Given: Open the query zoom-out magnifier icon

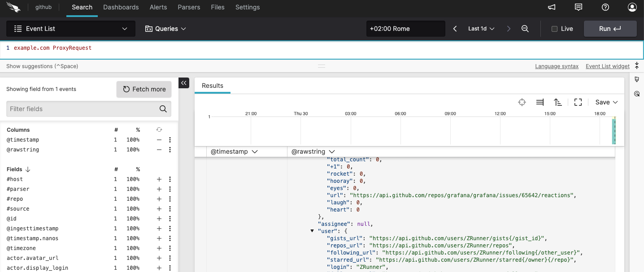Looking at the screenshot, I should [525, 28].
